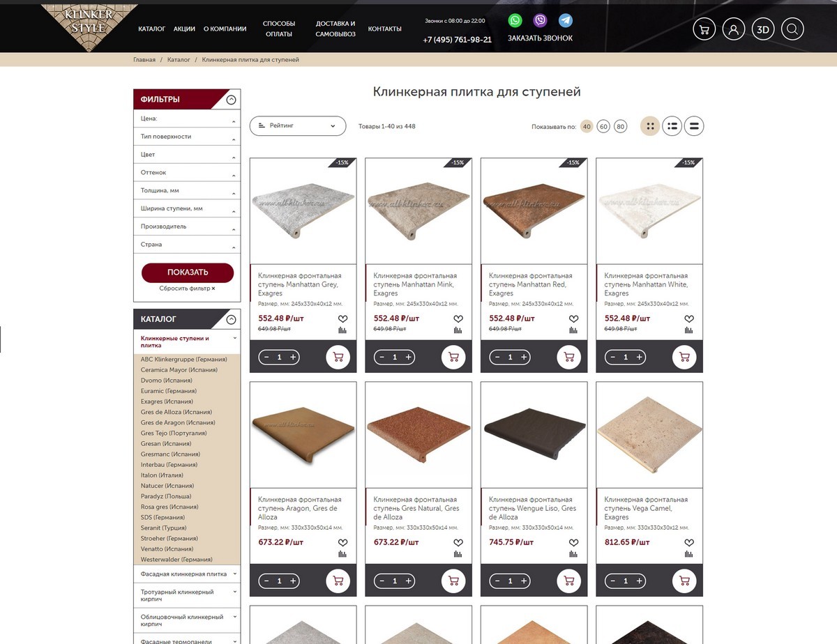
Task: Expand the Цвет filter
Action: [187, 155]
